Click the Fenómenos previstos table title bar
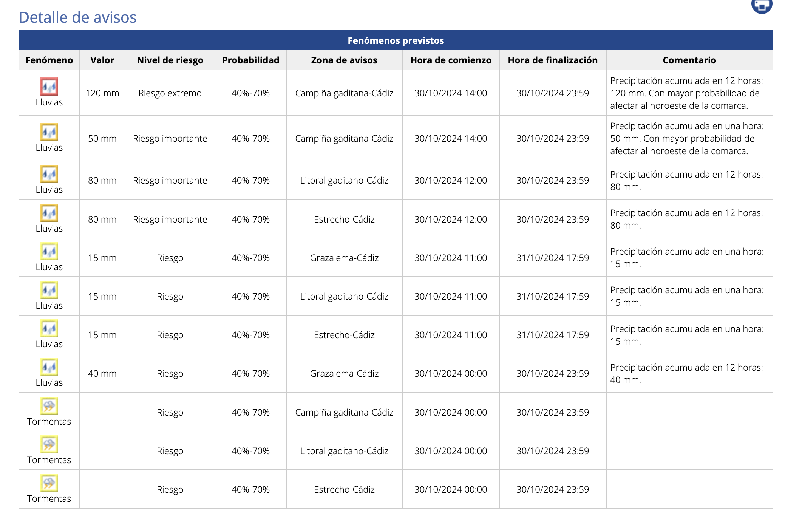The height and width of the screenshot is (532, 785). coord(396,40)
